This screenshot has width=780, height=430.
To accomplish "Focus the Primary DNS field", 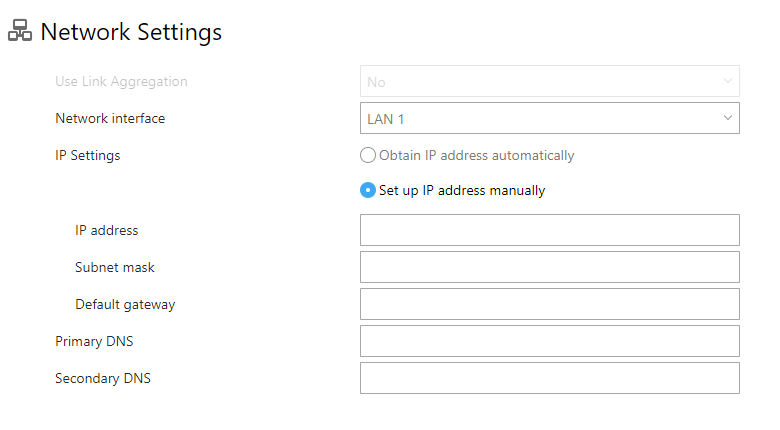I will (x=550, y=341).
